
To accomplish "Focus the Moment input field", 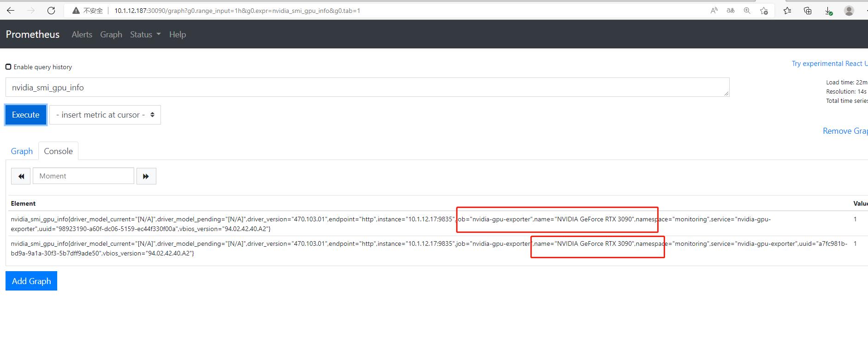I will coord(83,176).
